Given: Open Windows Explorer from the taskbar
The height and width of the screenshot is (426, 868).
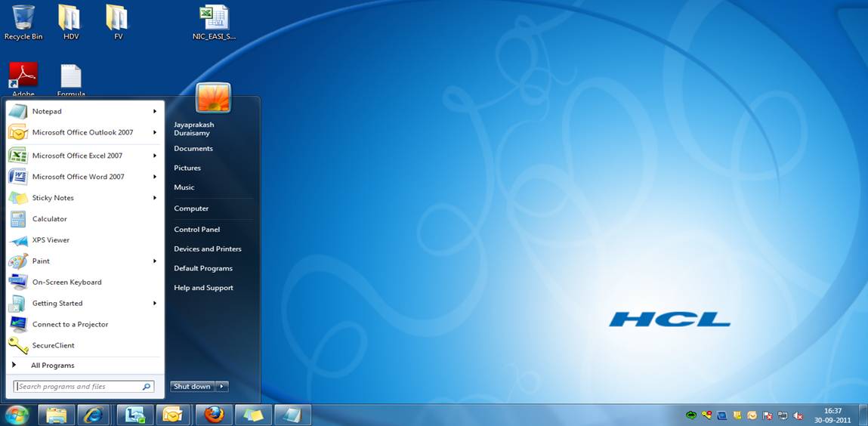Looking at the screenshot, I should tap(57, 415).
